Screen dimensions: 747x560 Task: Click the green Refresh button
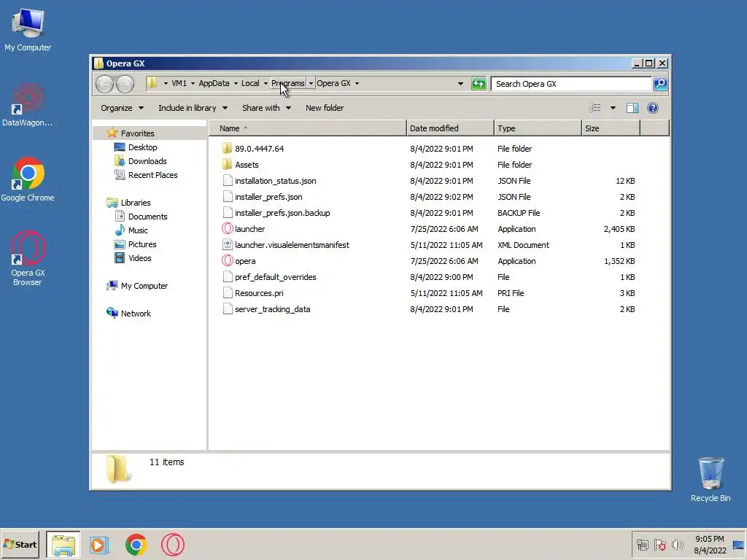(479, 84)
